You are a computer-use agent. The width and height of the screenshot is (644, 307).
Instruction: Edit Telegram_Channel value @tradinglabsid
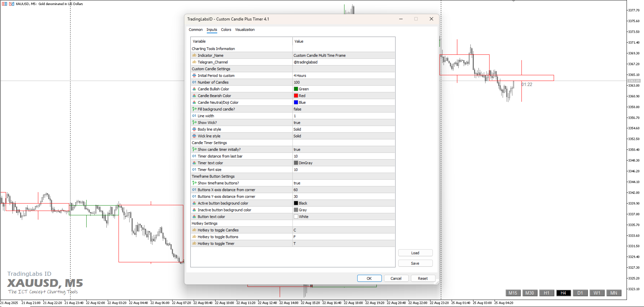(x=344, y=62)
